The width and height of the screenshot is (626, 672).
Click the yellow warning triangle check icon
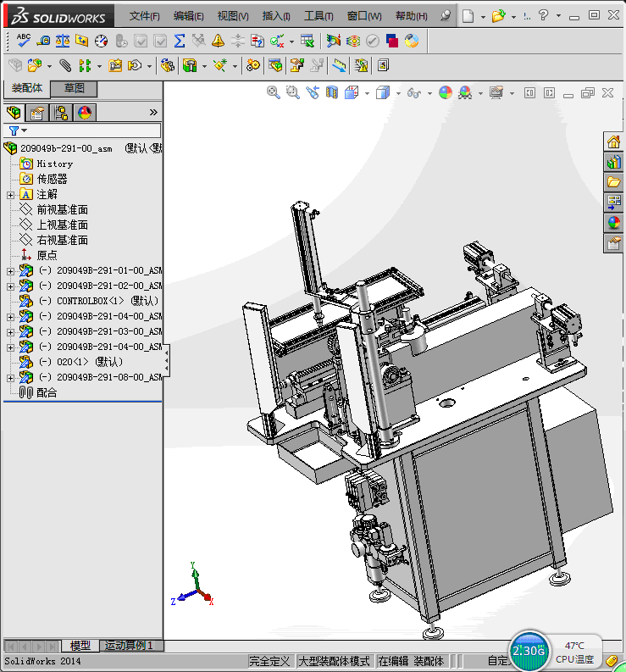point(218,41)
